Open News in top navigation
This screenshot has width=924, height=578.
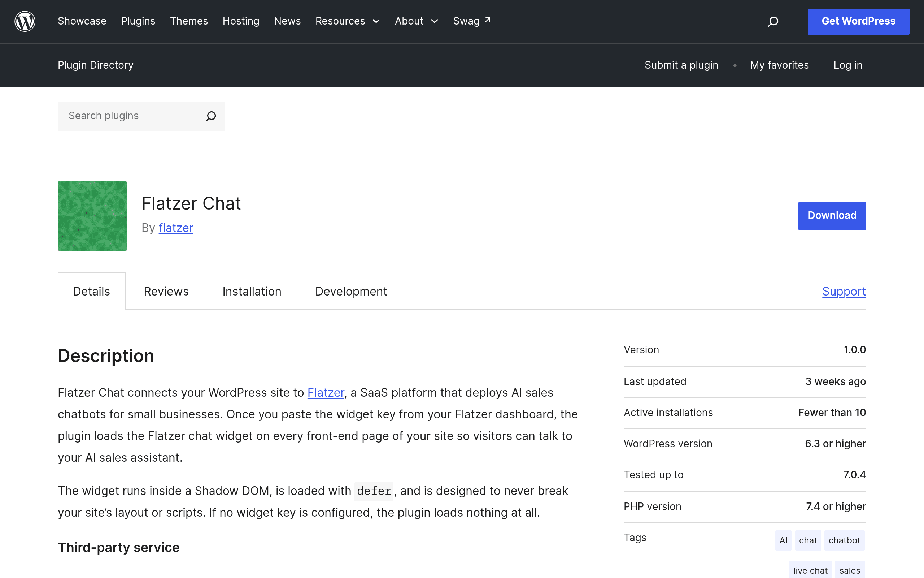pos(288,21)
